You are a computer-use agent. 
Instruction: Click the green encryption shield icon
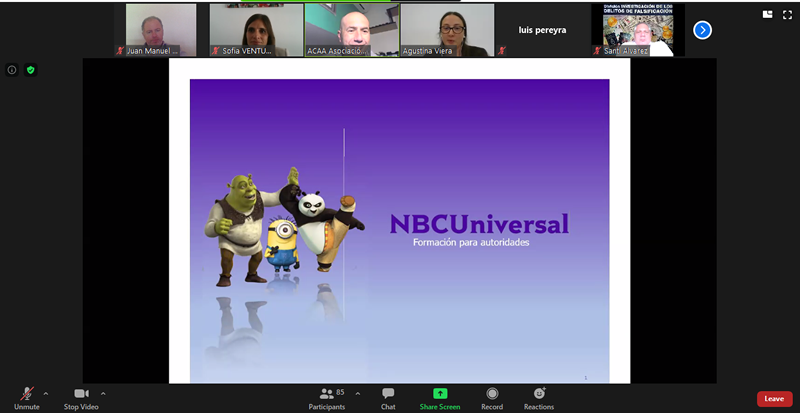tap(31, 70)
